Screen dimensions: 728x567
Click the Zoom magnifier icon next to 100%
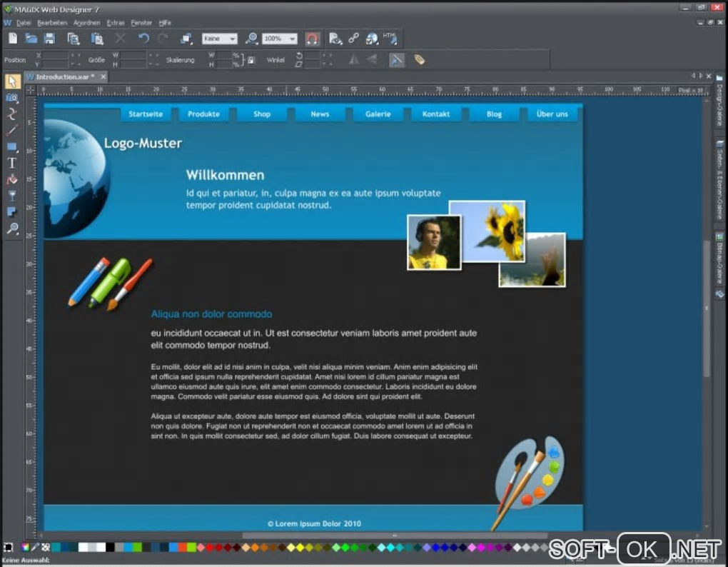252,39
